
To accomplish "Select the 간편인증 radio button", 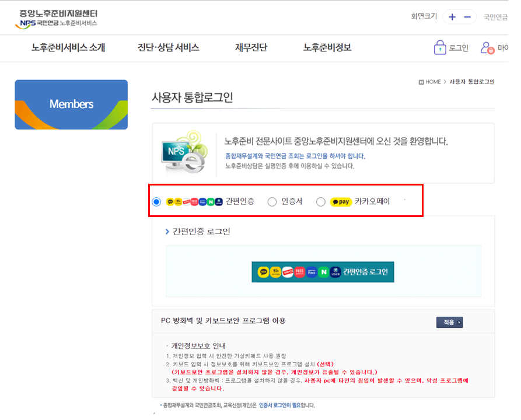I will tap(155, 201).
